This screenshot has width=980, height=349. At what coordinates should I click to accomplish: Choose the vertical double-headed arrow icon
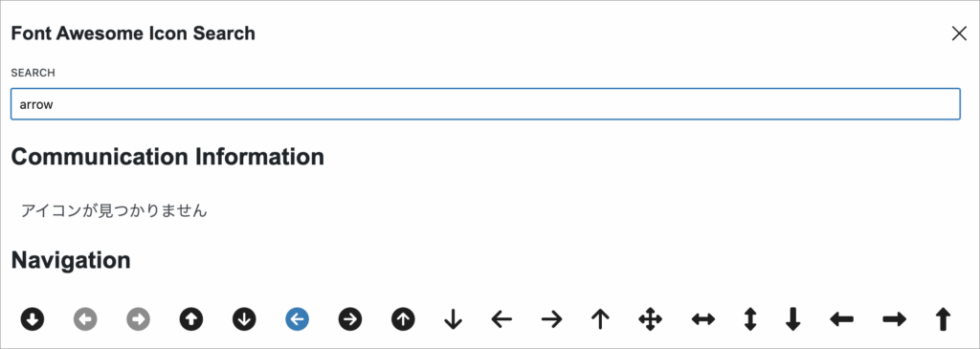point(750,319)
